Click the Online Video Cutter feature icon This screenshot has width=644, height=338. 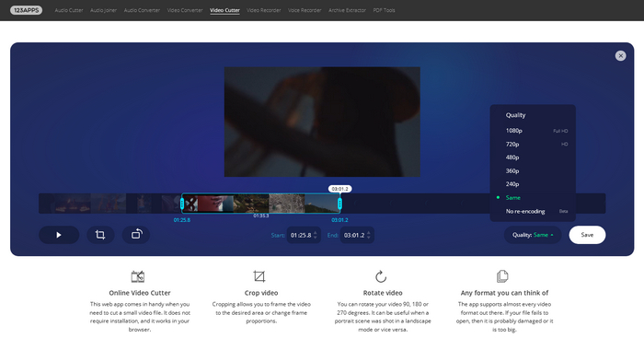[138, 276]
